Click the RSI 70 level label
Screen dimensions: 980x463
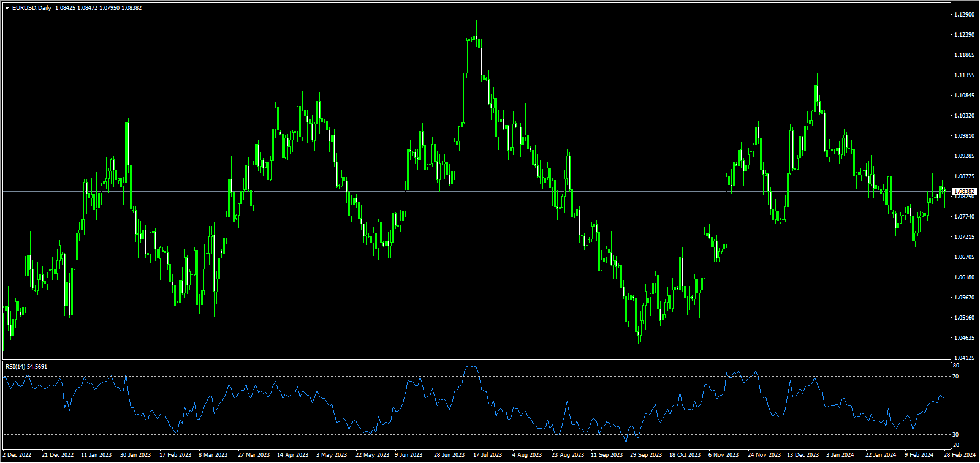click(956, 377)
